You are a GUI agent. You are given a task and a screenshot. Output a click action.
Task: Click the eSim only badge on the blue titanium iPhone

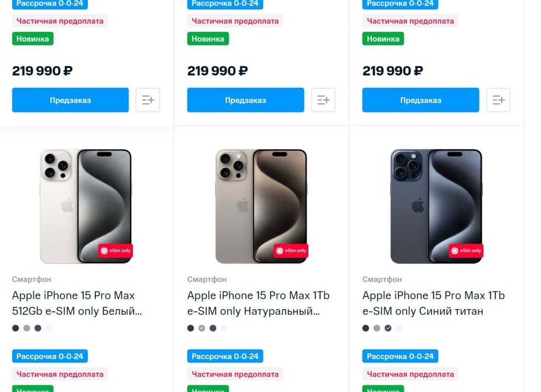point(467,251)
